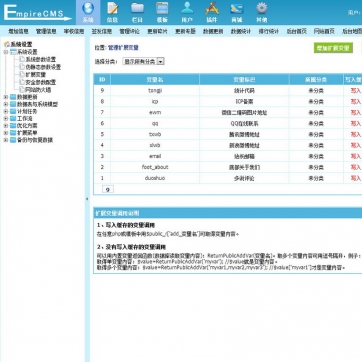
Task: Select the 网站防火墙 tree item
Action: [x=38, y=90]
